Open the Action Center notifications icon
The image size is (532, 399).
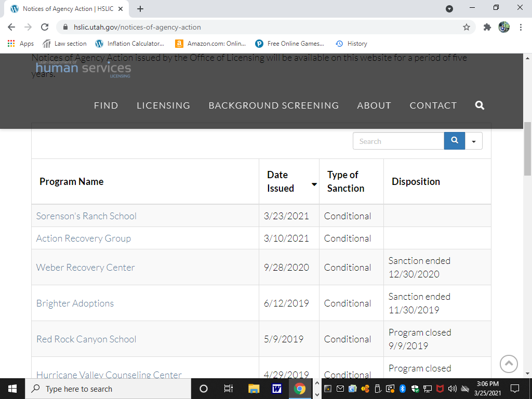point(515,389)
